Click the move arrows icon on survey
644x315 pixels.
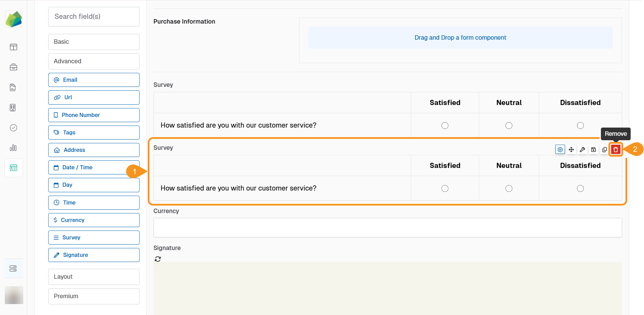571,149
